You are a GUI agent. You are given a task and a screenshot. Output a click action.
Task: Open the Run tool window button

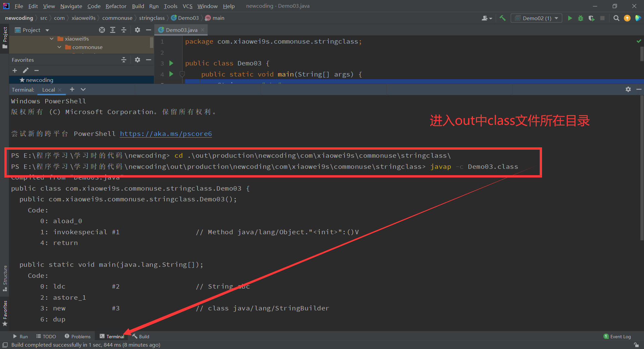[20, 336]
